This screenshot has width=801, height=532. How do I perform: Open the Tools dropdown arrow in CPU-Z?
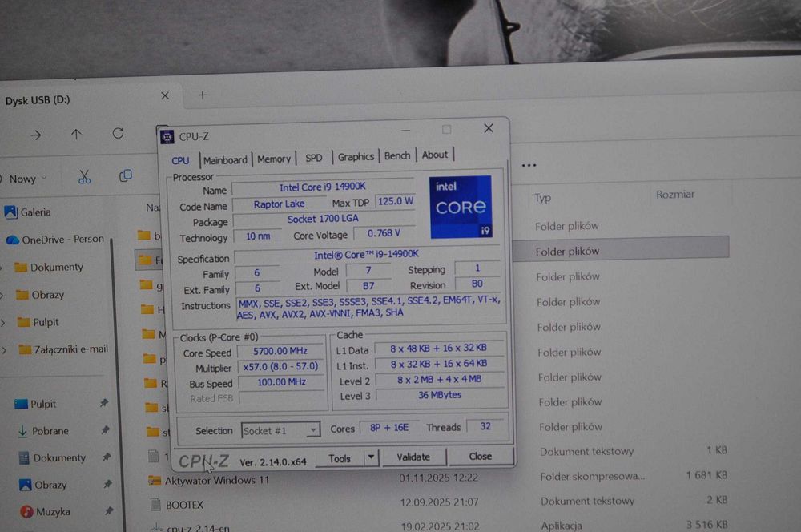coord(372,457)
